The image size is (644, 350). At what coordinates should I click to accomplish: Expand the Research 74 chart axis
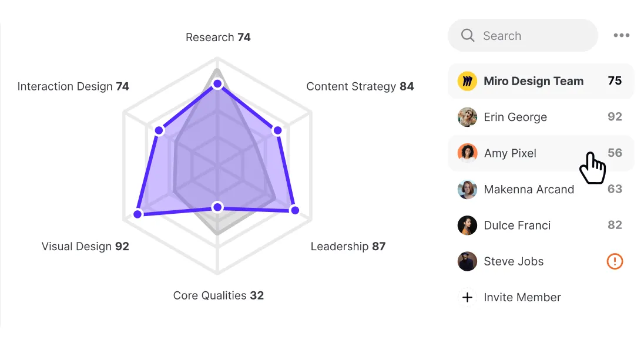(x=218, y=37)
